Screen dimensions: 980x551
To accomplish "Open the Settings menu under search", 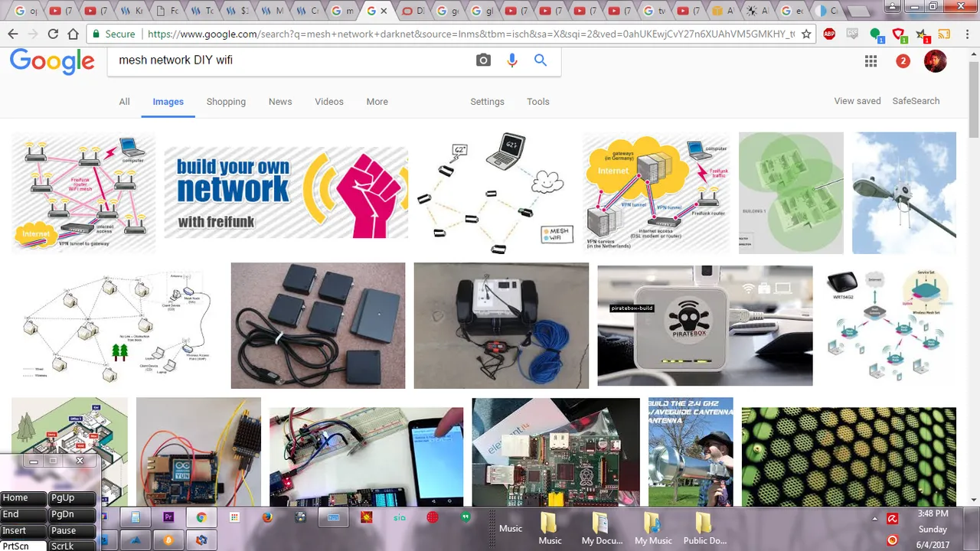I will click(x=487, y=102).
